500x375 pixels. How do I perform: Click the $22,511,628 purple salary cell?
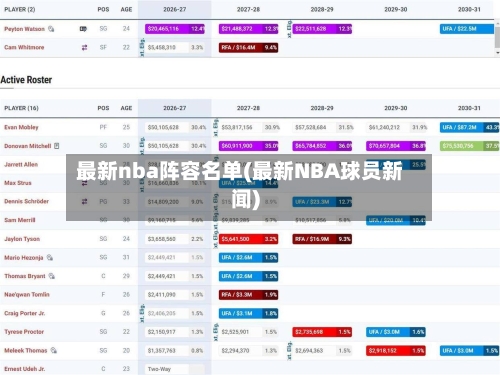[322, 29]
